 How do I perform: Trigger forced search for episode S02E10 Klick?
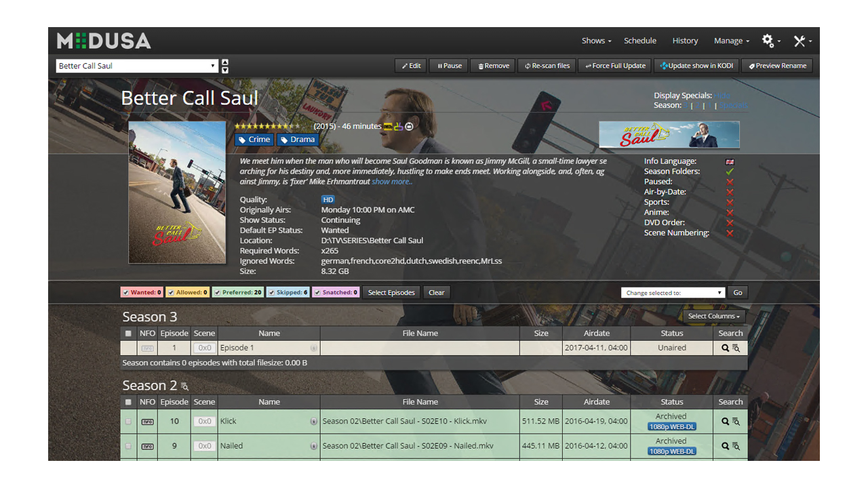[724, 421]
